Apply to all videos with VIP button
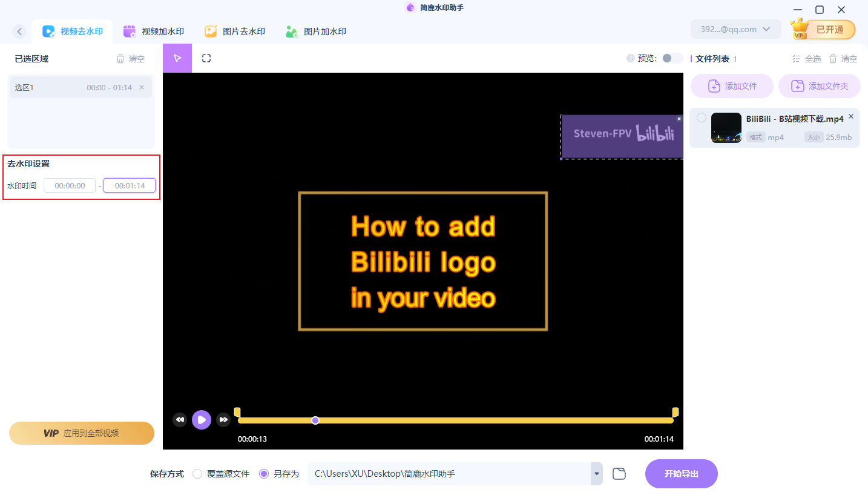This screenshot has height=498, width=868. tap(82, 433)
